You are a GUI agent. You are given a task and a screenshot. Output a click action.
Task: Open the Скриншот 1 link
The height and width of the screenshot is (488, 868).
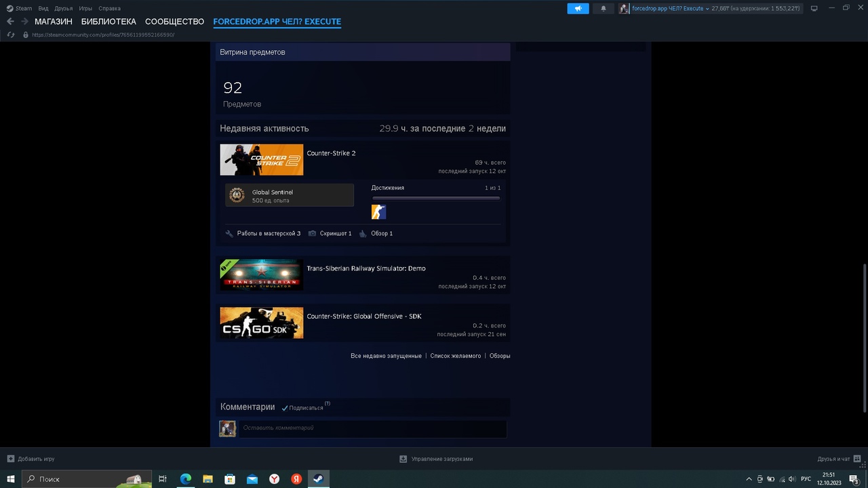(x=336, y=233)
